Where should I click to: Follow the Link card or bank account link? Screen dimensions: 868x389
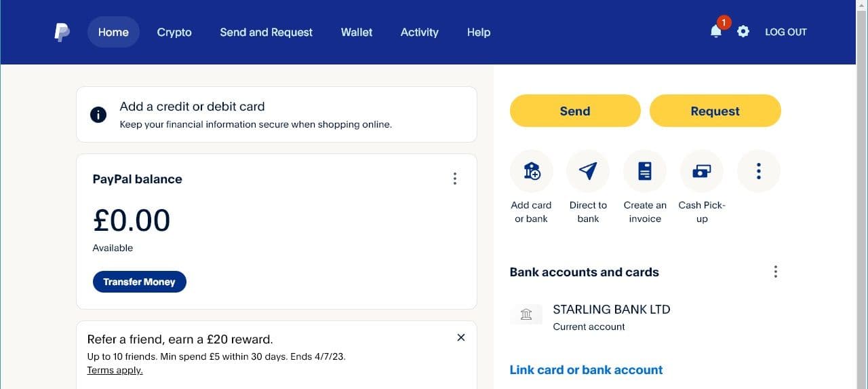[586, 370]
